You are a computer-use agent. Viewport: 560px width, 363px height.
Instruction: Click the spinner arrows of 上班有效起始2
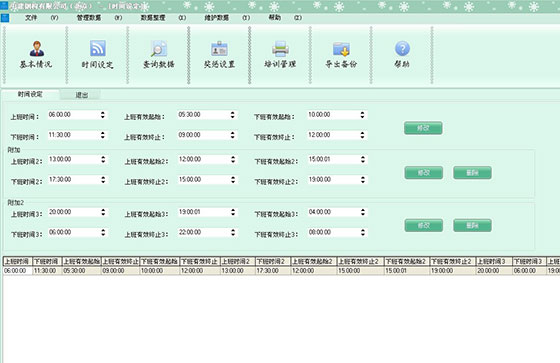coord(233,159)
